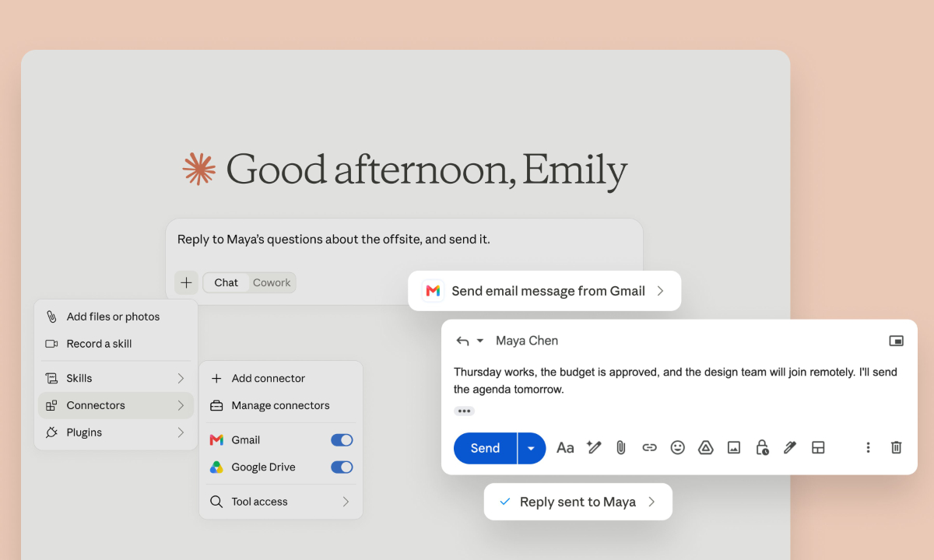Open the Send options dropdown arrow
934x560 pixels.
[x=532, y=448]
